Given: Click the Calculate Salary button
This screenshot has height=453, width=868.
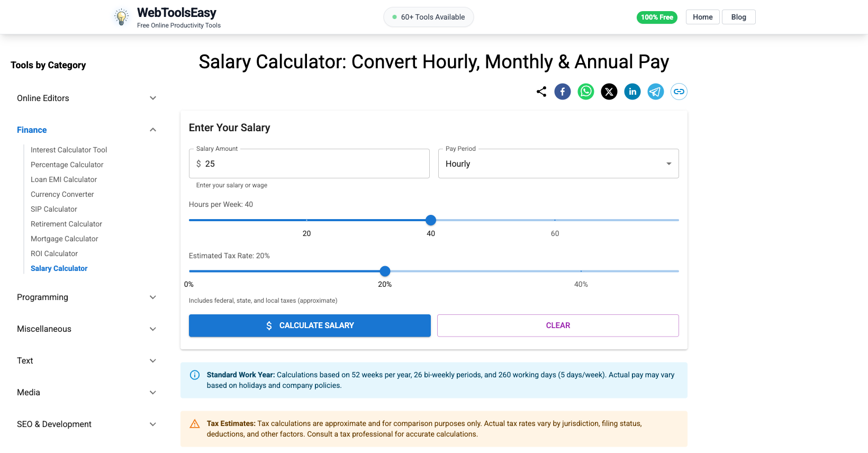Looking at the screenshot, I should pyautogui.click(x=310, y=325).
